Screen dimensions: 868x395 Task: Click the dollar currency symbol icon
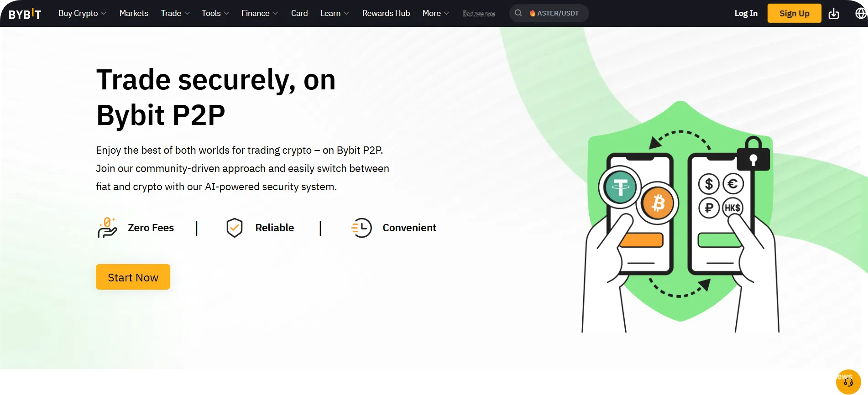point(709,184)
